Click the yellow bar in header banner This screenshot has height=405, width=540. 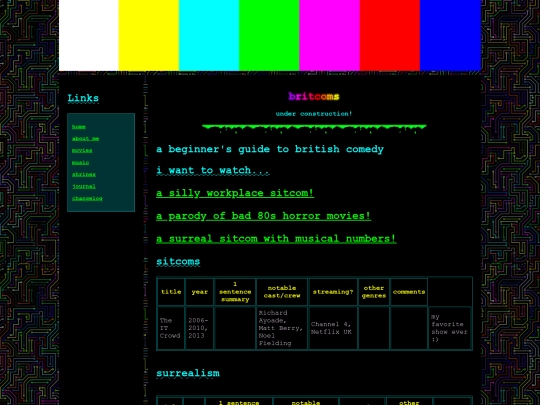pos(148,35)
